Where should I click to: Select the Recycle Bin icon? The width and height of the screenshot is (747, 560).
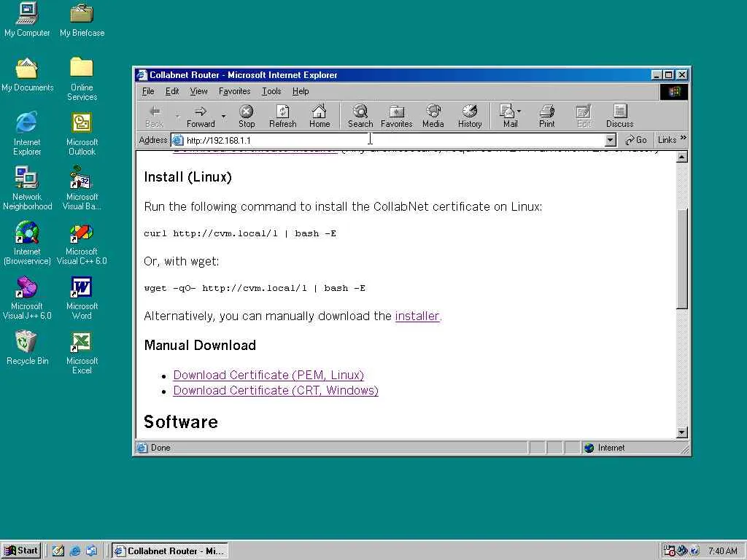coord(27,349)
